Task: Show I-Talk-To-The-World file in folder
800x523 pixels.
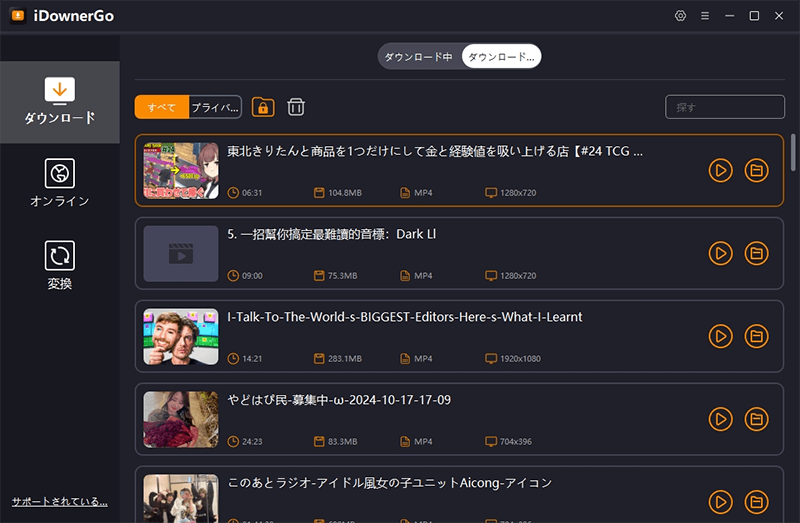Action: pyautogui.click(x=757, y=336)
